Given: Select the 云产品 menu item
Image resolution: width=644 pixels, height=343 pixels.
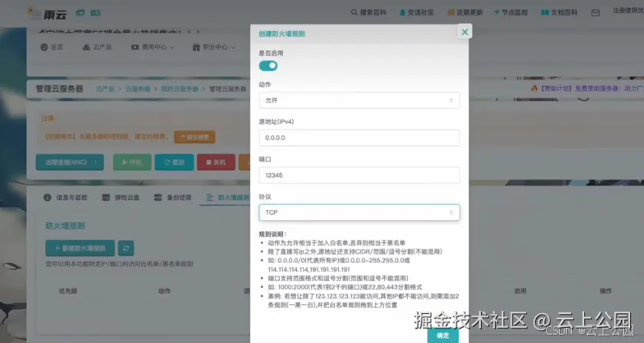Looking at the screenshot, I should [x=97, y=47].
